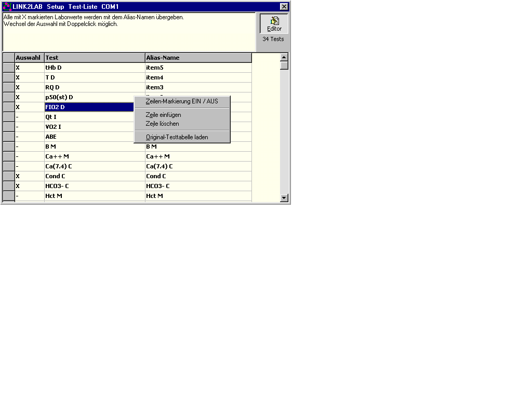The image size is (532, 399).
Task: Click scrollbar up arrow of test list
Action: 284,57
